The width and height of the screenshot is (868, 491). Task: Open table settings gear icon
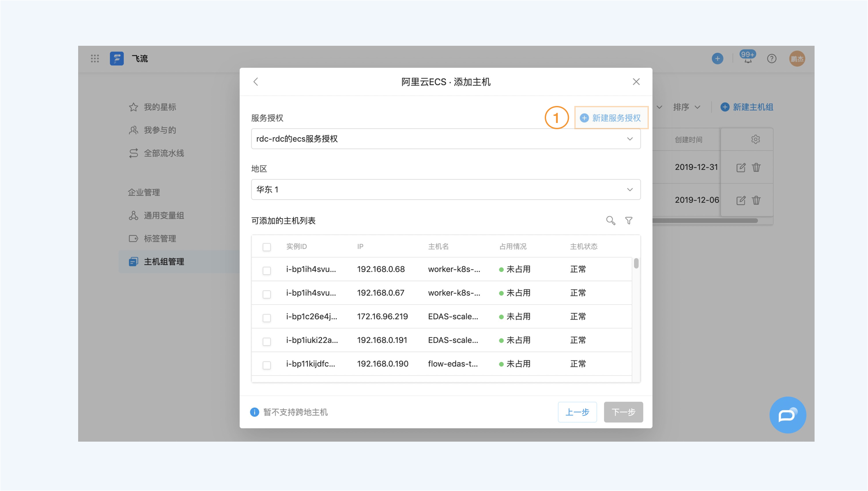pyautogui.click(x=756, y=140)
